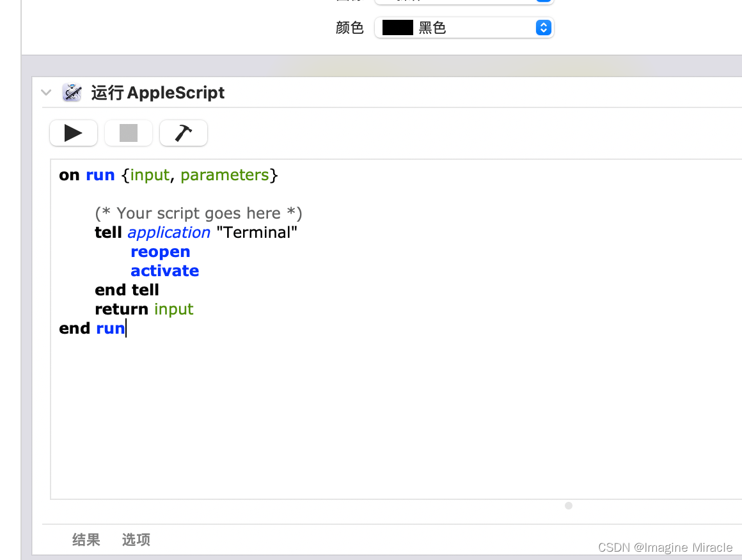
Task: Click the black color swatch
Action: (397, 28)
